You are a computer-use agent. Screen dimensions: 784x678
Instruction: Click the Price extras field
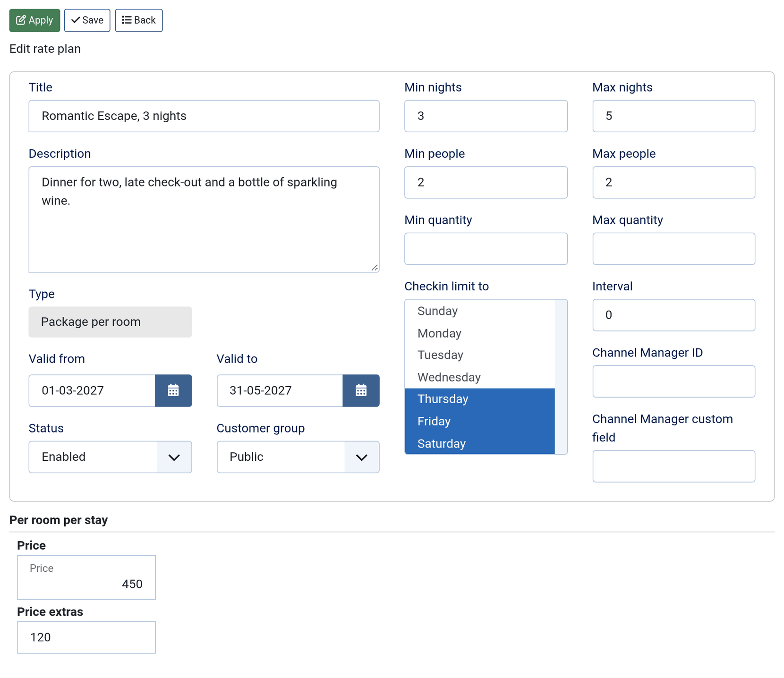click(86, 637)
